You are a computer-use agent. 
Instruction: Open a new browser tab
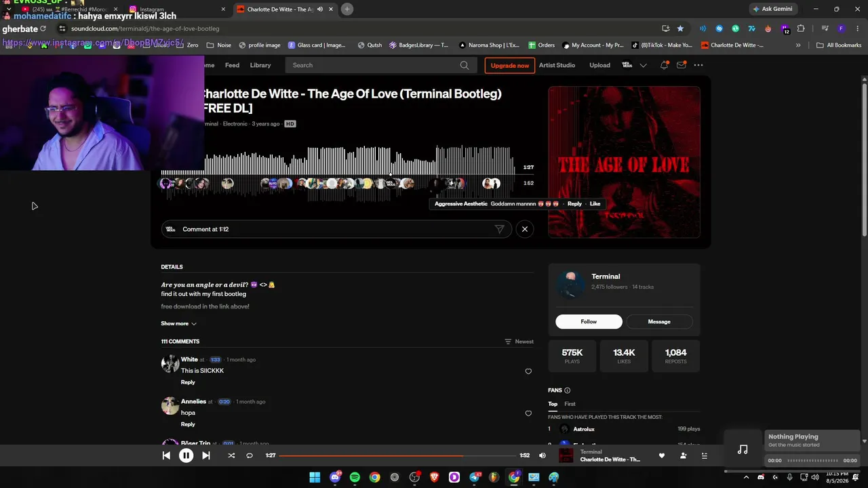pyautogui.click(x=347, y=9)
